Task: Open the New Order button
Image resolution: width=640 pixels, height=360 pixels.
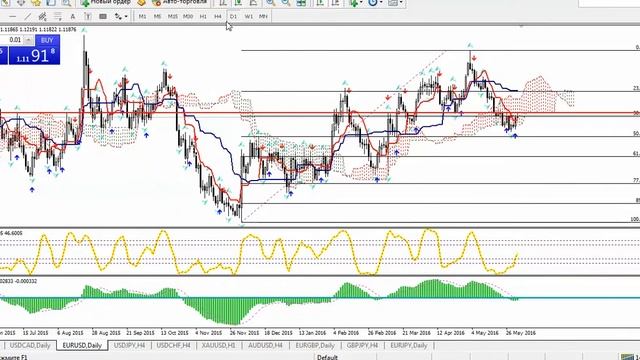Action: [105, 2]
